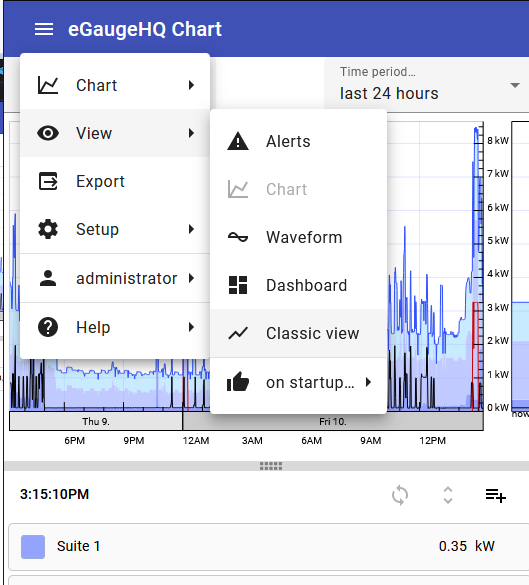Click the eGaugeHQ Chart title
The image size is (529, 585).
tap(145, 29)
